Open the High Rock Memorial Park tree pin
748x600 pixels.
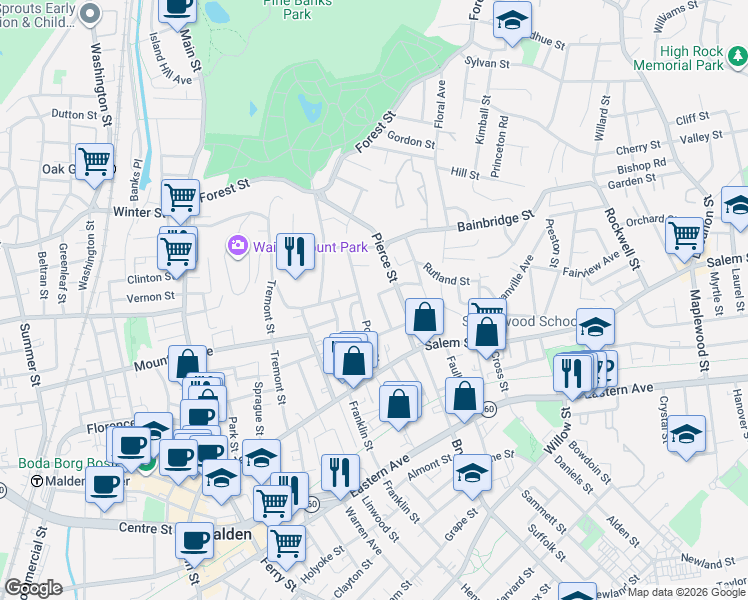tap(738, 57)
